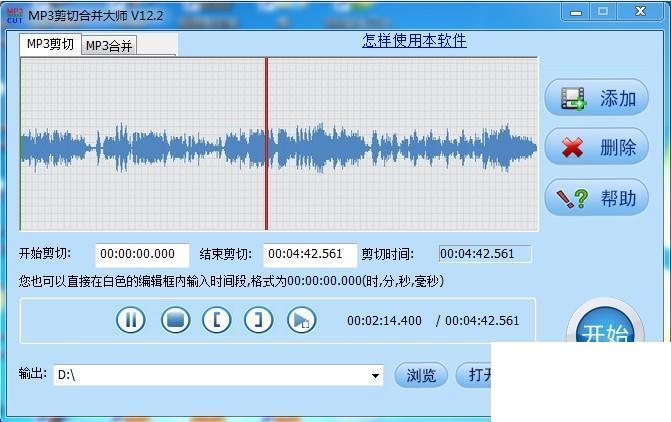Screen dimensions: 671x422
Task: Click the MP3 CUT app icon in title bar
Action: coord(15,15)
